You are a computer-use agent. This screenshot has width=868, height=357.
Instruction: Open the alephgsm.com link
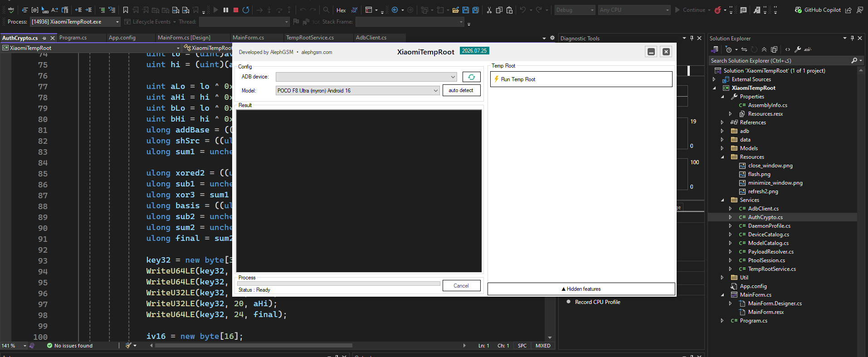tap(317, 52)
